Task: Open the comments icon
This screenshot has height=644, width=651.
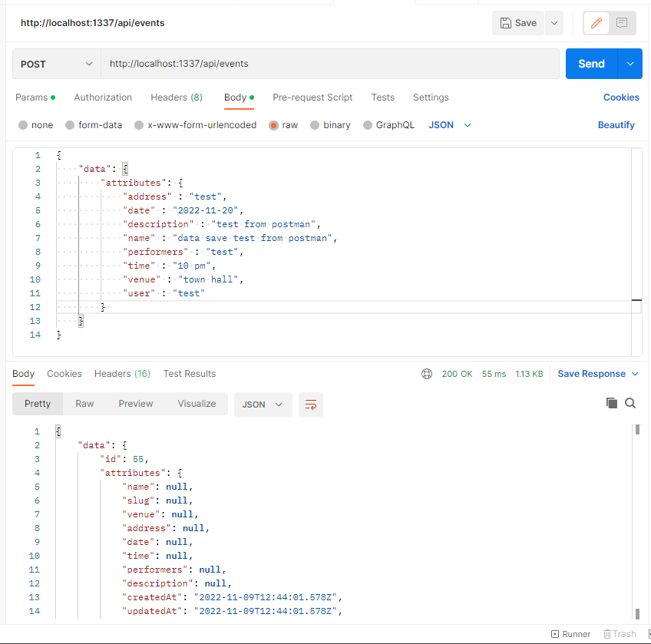Action: [621, 23]
